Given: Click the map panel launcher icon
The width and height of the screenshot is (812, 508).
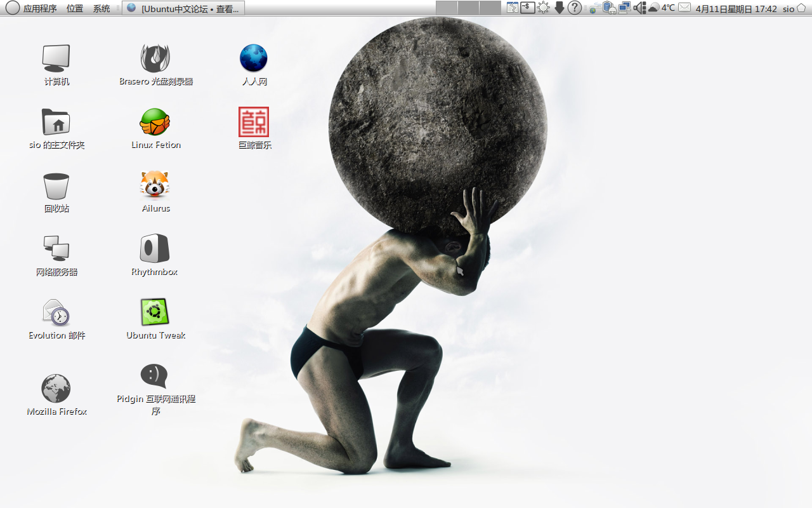Looking at the screenshot, I should [512, 8].
